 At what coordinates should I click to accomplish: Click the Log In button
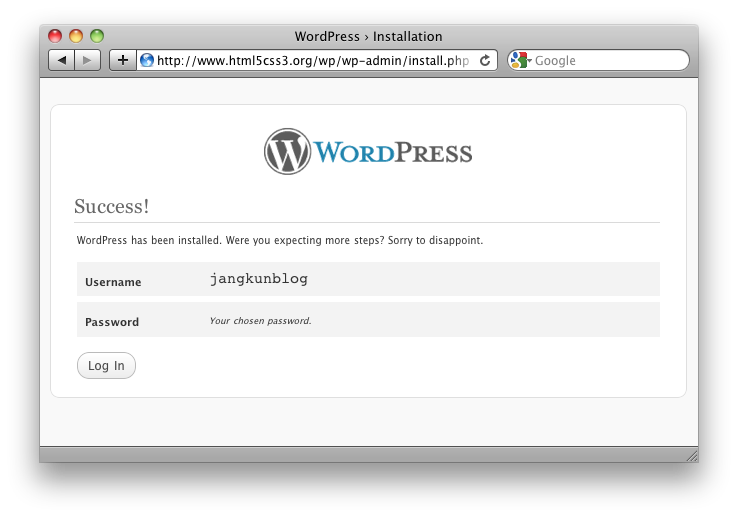click(106, 365)
